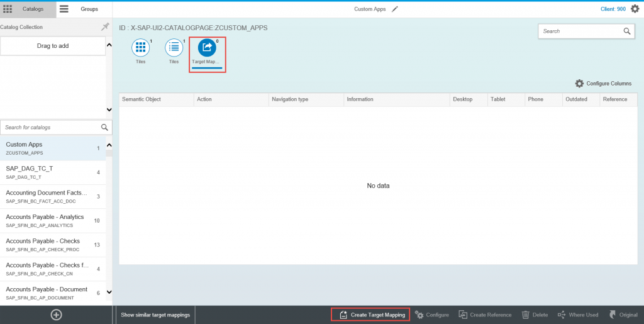This screenshot has width=644, height=324.
Task: Click the Original button
Action: tap(623, 315)
